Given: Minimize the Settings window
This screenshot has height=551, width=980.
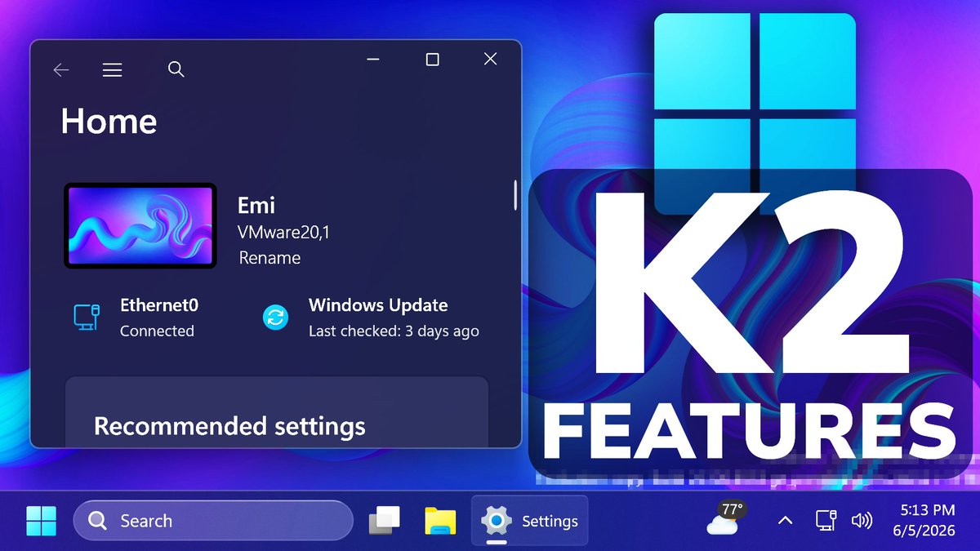Looking at the screenshot, I should (x=373, y=59).
